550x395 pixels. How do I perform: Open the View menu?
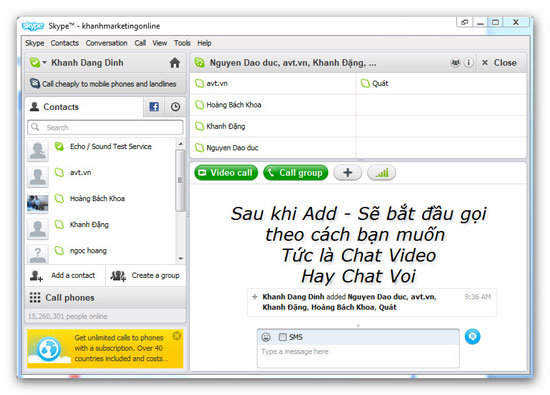[x=160, y=43]
